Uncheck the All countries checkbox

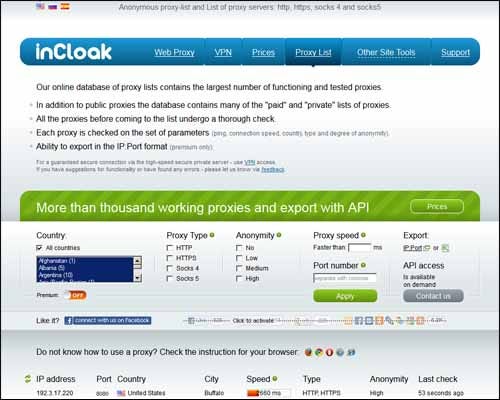39,248
